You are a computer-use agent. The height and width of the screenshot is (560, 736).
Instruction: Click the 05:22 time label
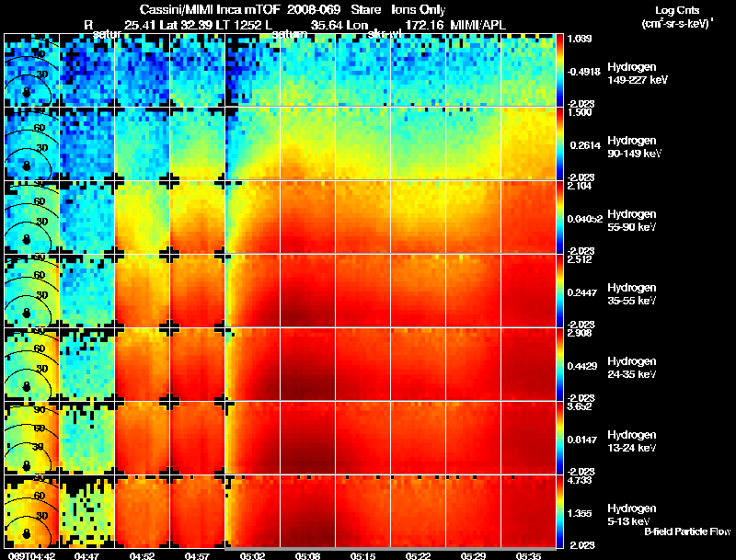[418, 555]
